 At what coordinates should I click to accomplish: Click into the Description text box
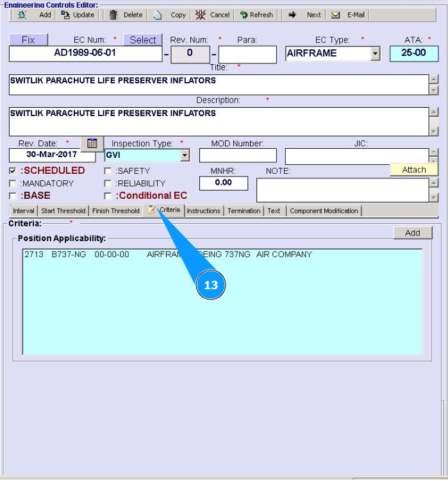[219, 121]
